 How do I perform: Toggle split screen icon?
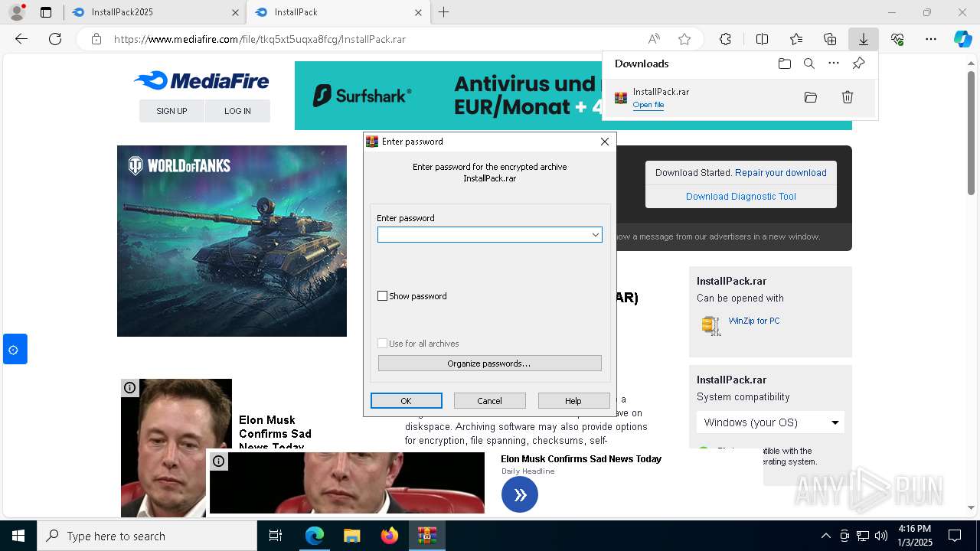762,39
